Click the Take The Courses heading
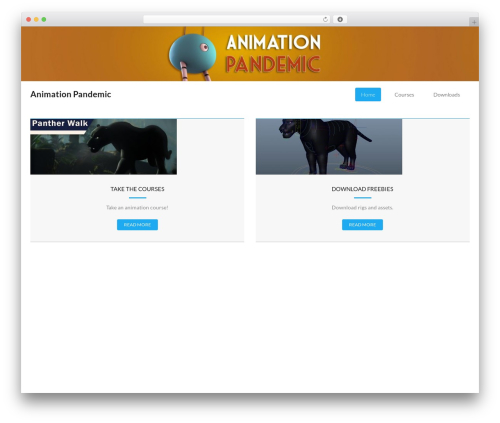Screen dimensions: 500x423 [137, 189]
